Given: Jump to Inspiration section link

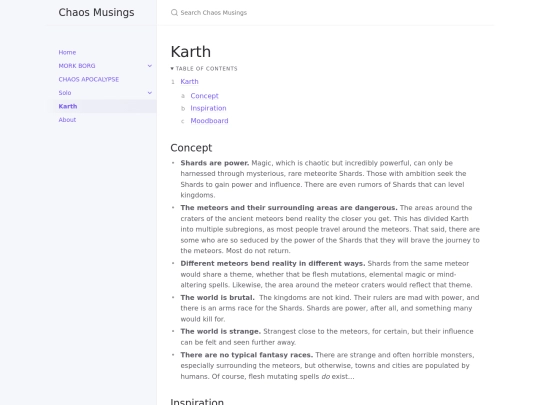Looking at the screenshot, I should (x=208, y=108).
